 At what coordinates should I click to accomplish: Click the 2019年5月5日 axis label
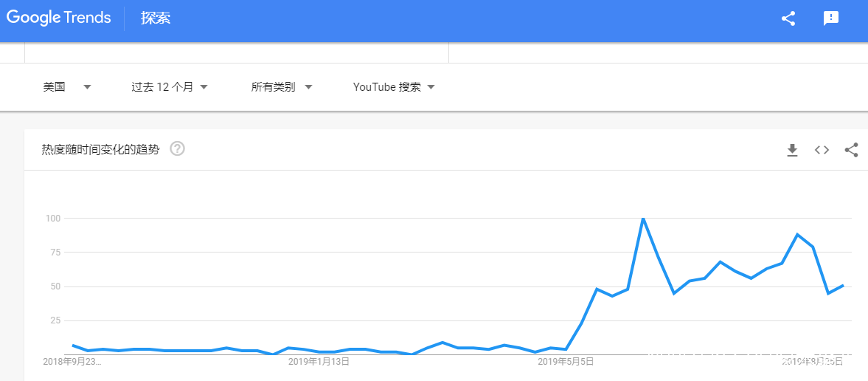(566, 362)
